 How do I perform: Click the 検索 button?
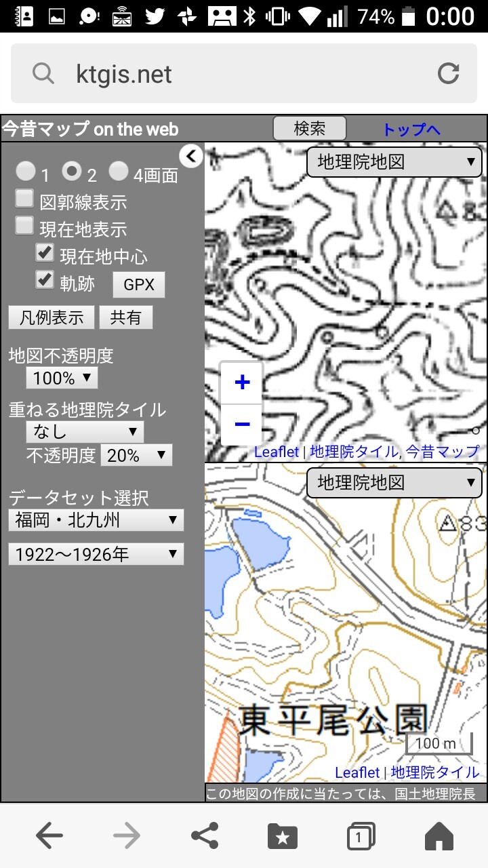coord(310,128)
